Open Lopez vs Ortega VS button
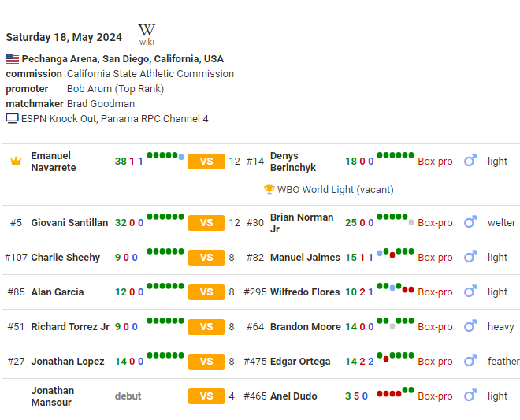Image resolution: width=520 pixels, height=420 pixels. [x=206, y=362]
